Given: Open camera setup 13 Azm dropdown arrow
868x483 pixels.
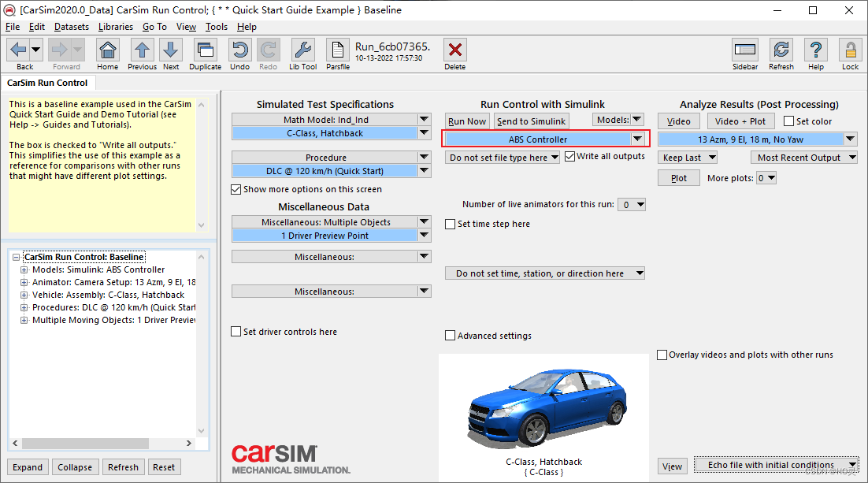Looking at the screenshot, I should point(851,139).
